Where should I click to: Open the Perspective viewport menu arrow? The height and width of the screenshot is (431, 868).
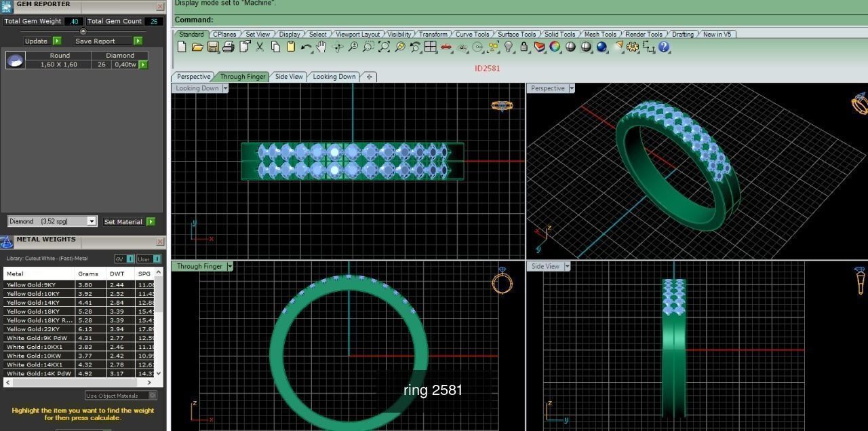(x=572, y=88)
